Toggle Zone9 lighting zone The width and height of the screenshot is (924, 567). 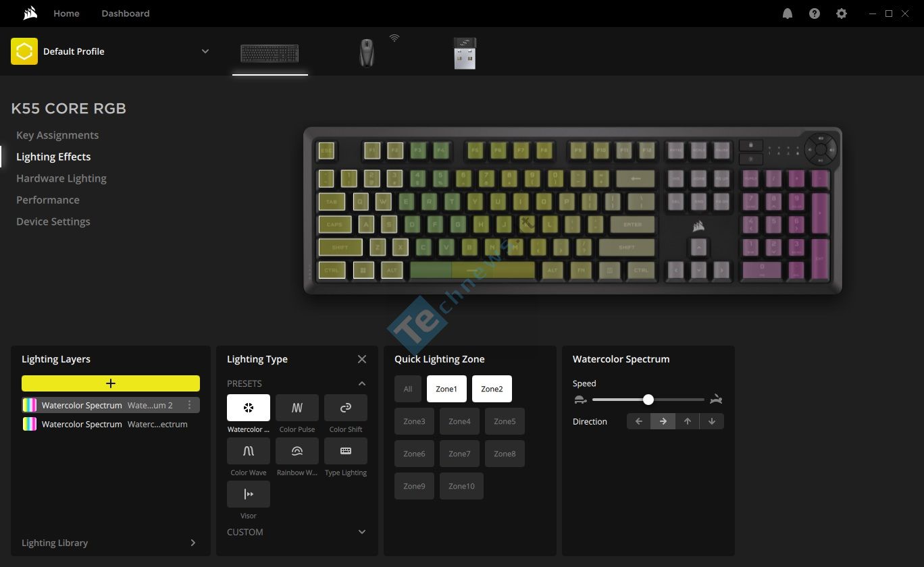414,486
